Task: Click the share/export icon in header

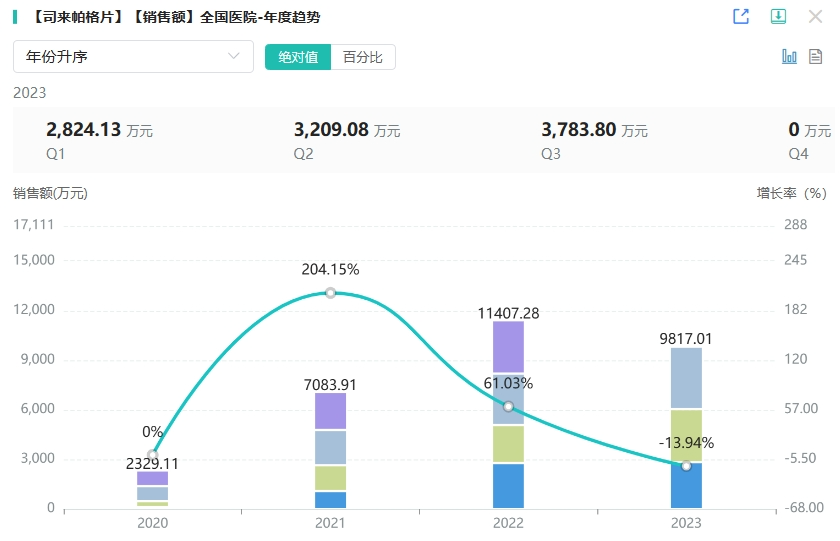Action: [x=741, y=17]
